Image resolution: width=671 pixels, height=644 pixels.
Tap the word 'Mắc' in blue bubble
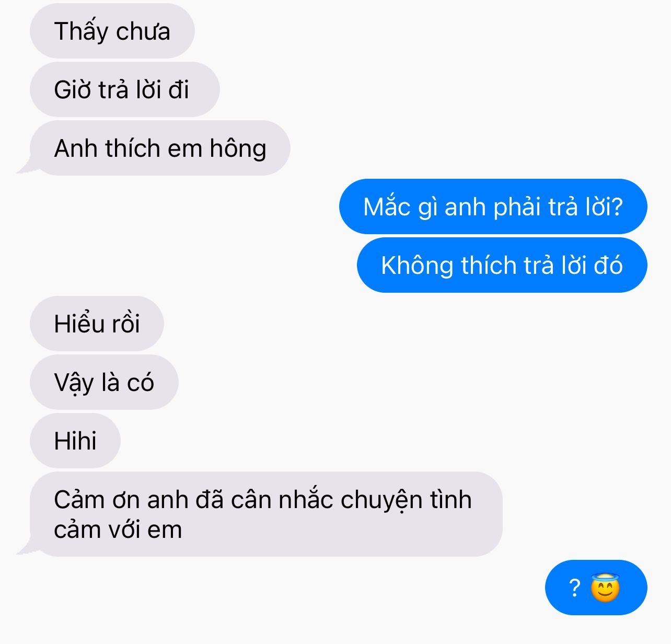pyautogui.click(x=387, y=206)
